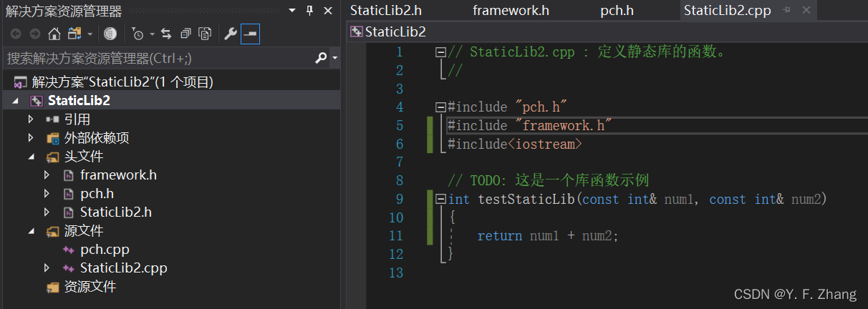Switch to the framework.h editor tab
Screen dimensions: 868x309
pyautogui.click(x=511, y=10)
